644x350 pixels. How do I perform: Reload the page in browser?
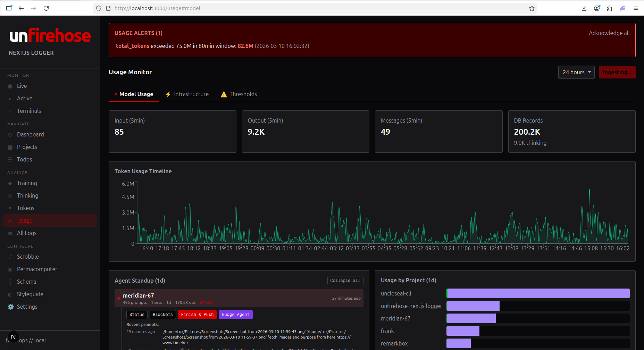(46, 8)
